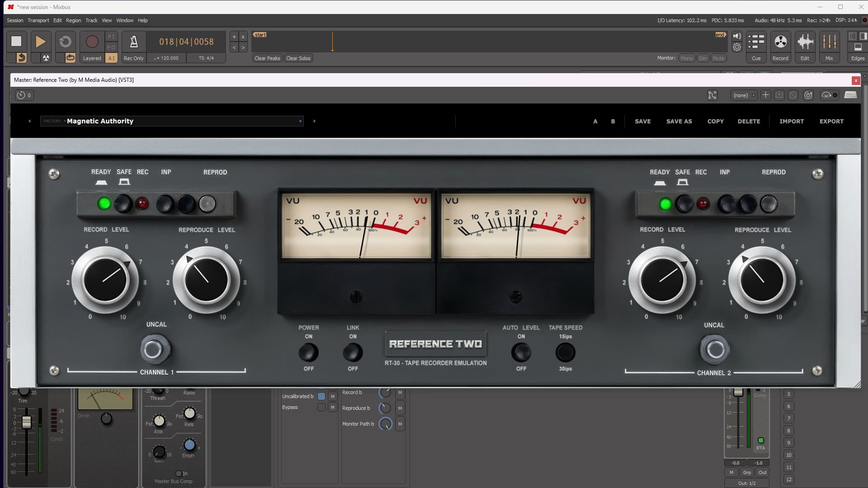This screenshot has width=868, height=488.
Task: Toggle the metronome click icon
Action: tap(134, 42)
